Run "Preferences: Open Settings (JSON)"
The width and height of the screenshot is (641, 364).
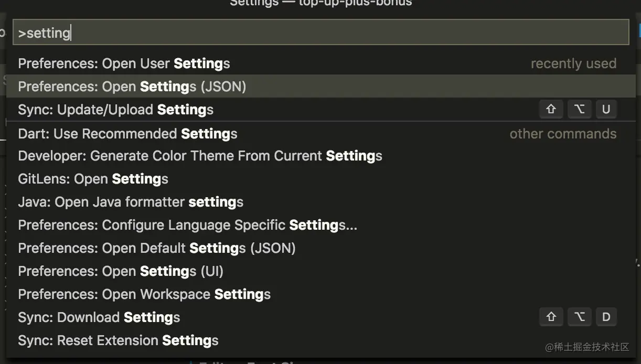point(132,86)
